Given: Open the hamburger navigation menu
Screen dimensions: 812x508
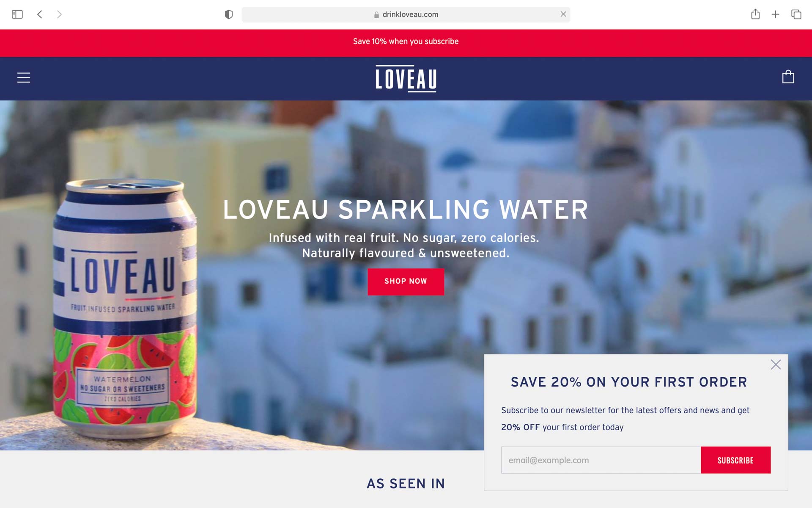Looking at the screenshot, I should click(24, 78).
